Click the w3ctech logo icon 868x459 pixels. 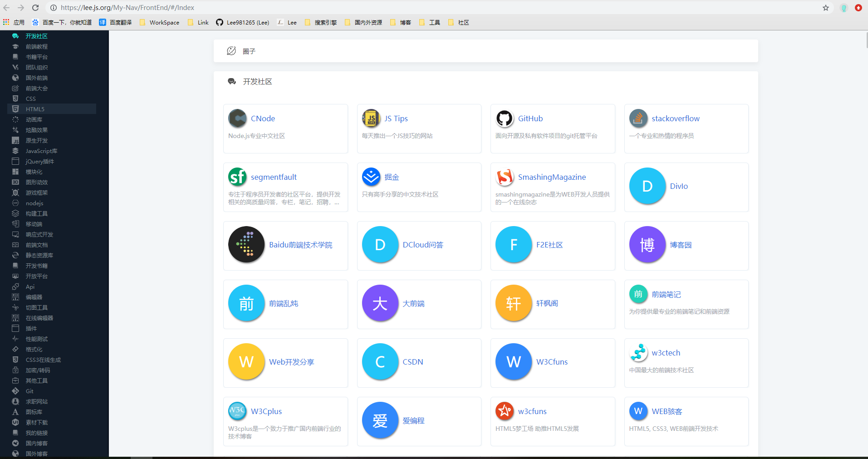[638, 353]
